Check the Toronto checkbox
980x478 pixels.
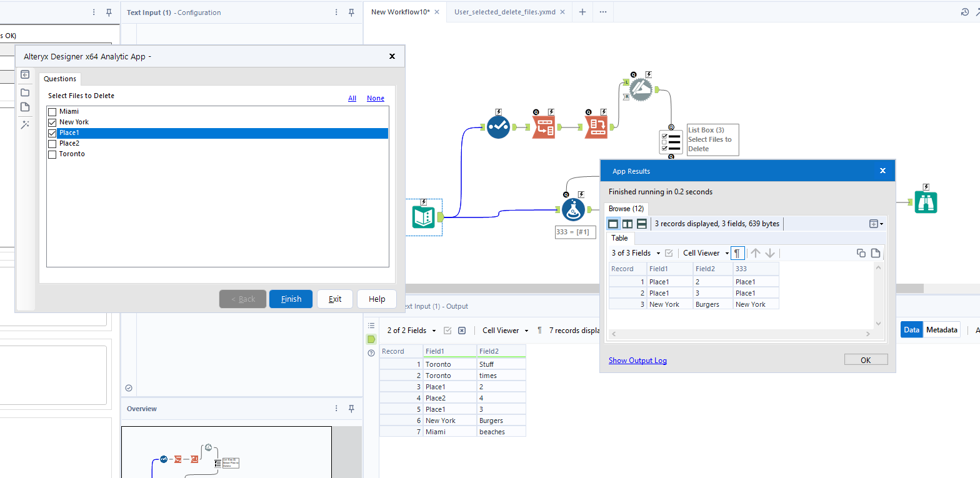tap(52, 154)
